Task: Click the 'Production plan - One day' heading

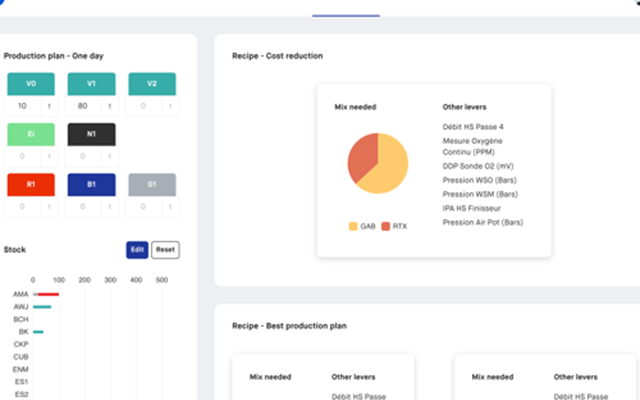Action: (x=53, y=56)
